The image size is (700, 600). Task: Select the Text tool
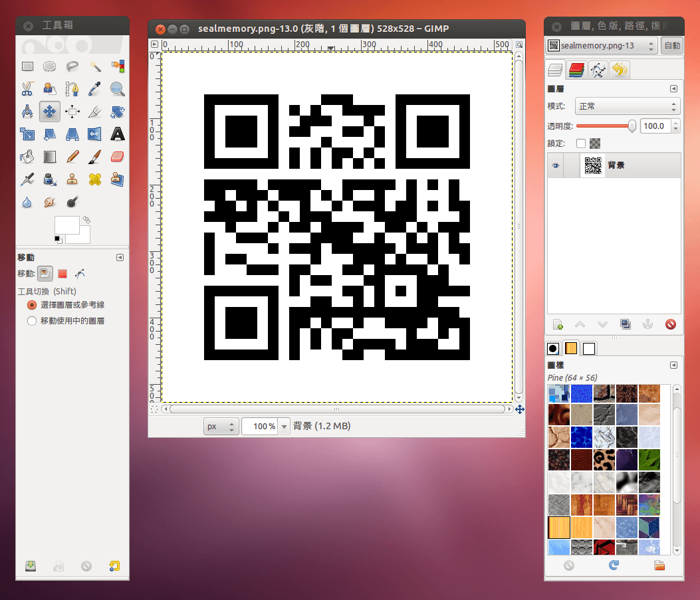click(118, 134)
